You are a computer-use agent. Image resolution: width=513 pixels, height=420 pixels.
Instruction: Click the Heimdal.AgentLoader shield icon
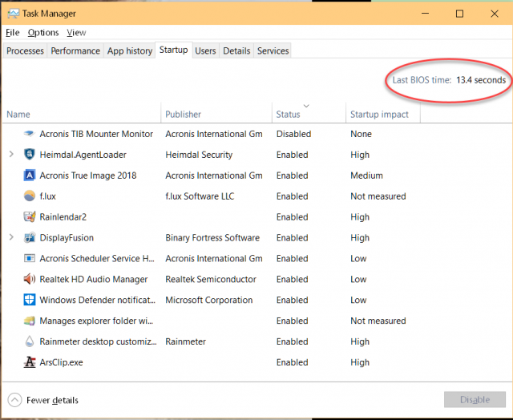pyautogui.click(x=29, y=155)
